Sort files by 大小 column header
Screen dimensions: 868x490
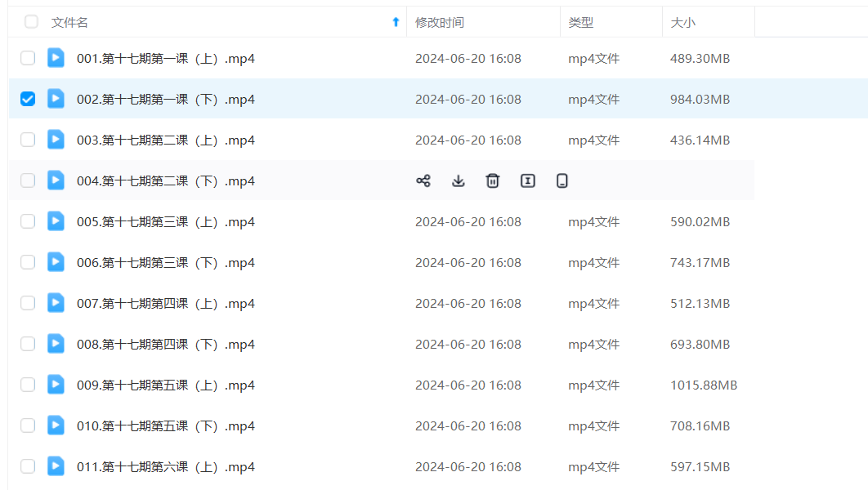tap(682, 23)
